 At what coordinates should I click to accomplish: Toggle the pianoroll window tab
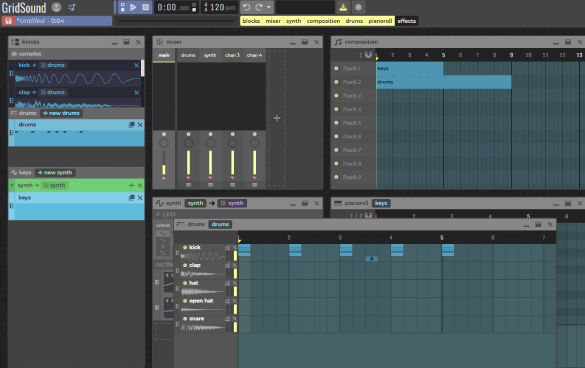click(380, 21)
